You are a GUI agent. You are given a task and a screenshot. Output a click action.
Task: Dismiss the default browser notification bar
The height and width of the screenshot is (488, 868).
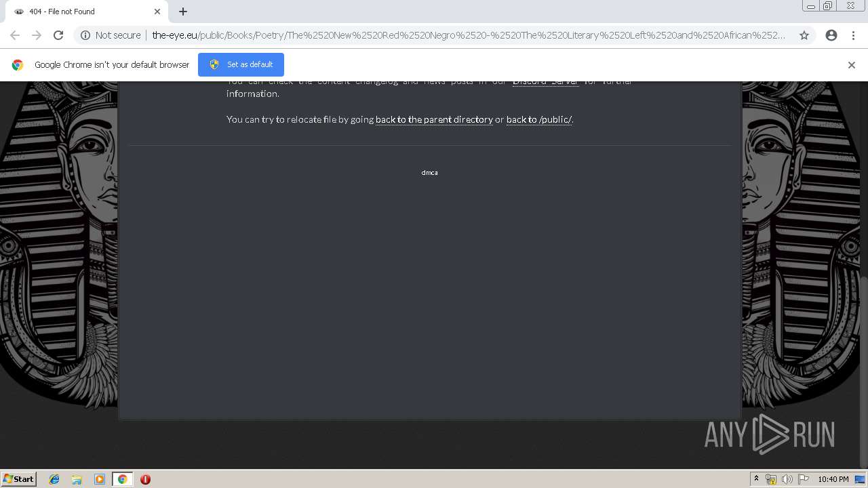(x=852, y=65)
